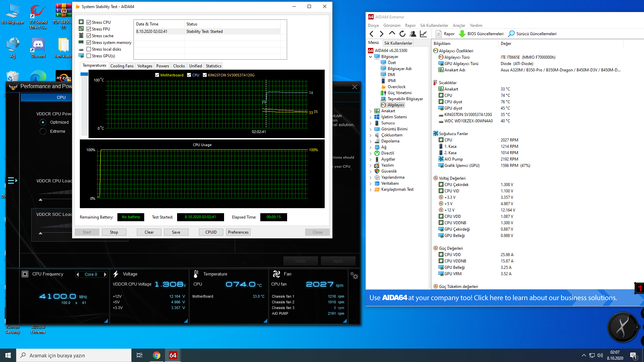Click the Clear button
The image size is (644, 362).
149,232
